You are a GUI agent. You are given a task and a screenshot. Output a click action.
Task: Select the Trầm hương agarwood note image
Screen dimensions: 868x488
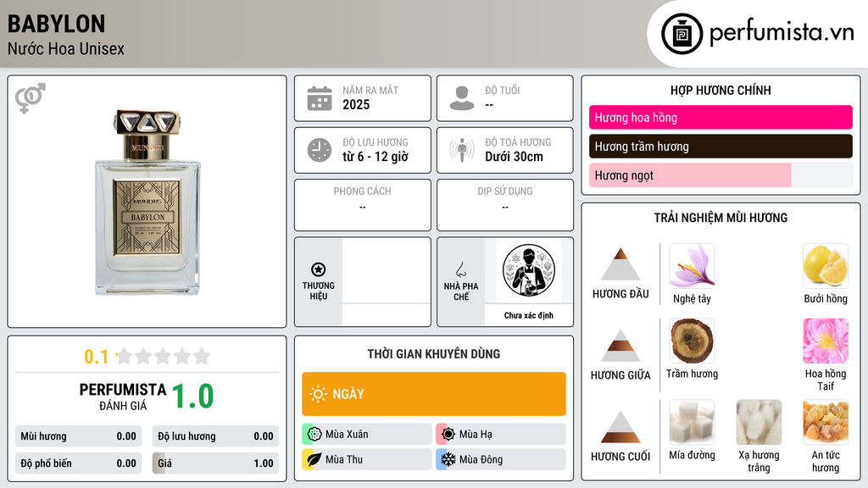[692, 341]
